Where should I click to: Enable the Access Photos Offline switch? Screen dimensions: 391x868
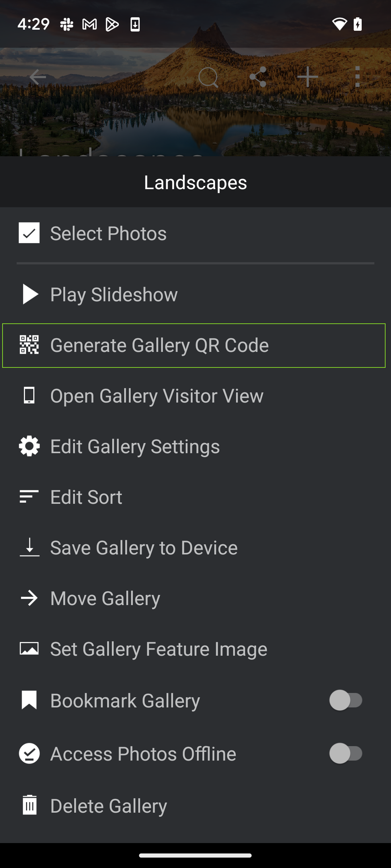click(346, 753)
